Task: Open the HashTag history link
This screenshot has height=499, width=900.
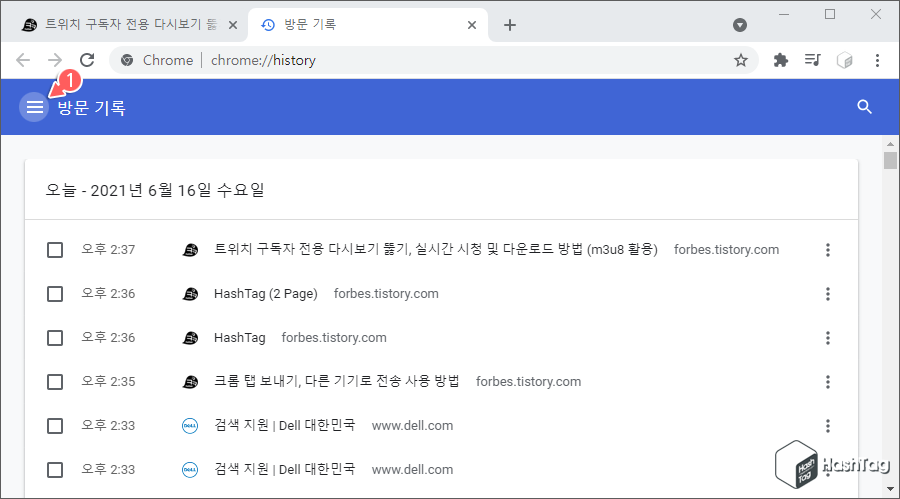Action: pos(239,338)
